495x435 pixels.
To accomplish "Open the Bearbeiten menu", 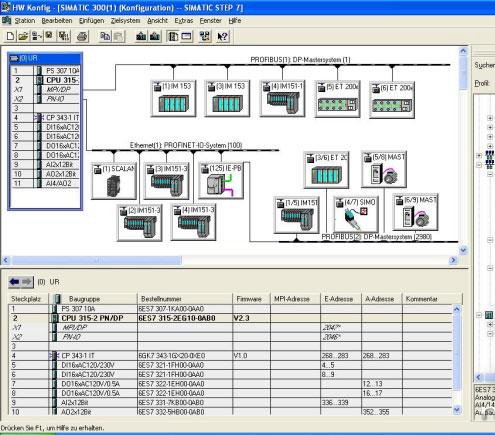I will [x=57, y=21].
